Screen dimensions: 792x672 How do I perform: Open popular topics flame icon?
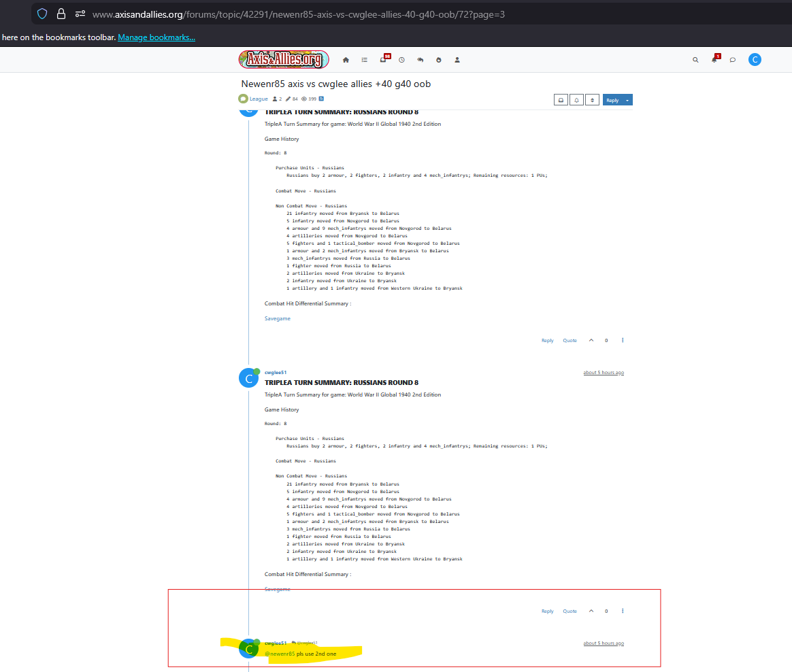439,60
